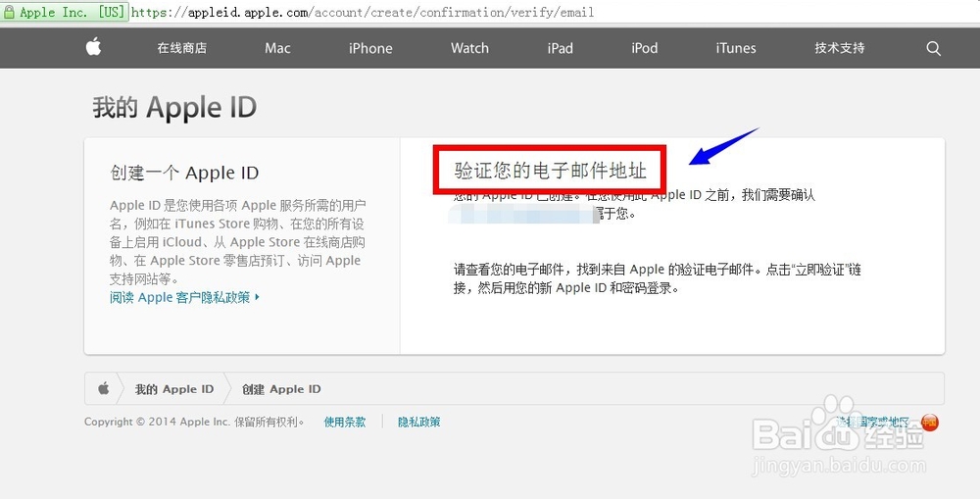Viewport: 980px width, 499px height.
Task: Click the 验证您的电子邮件地址 heading
Action: [550, 170]
